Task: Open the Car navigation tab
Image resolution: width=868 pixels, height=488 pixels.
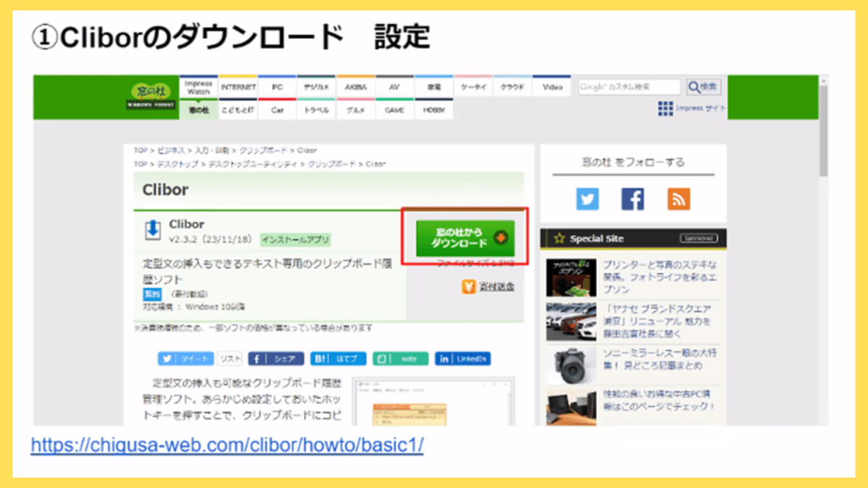Action: pyautogui.click(x=277, y=110)
